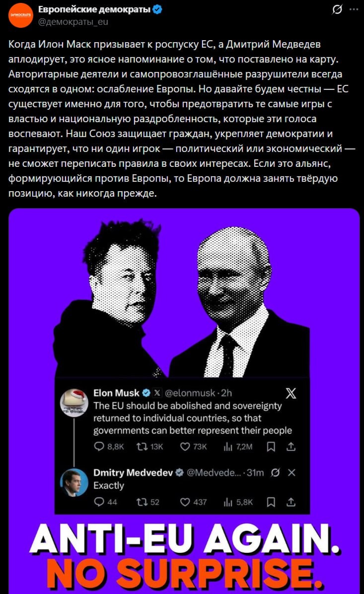The height and width of the screenshot is (594, 364).
Task: Click the X logo on Musk's tweet
Action: 291,393
